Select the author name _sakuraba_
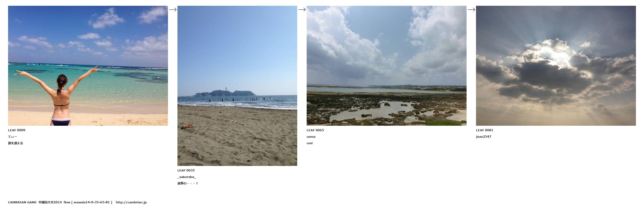Image resolution: width=644 pixels, height=208 pixels. (x=187, y=177)
